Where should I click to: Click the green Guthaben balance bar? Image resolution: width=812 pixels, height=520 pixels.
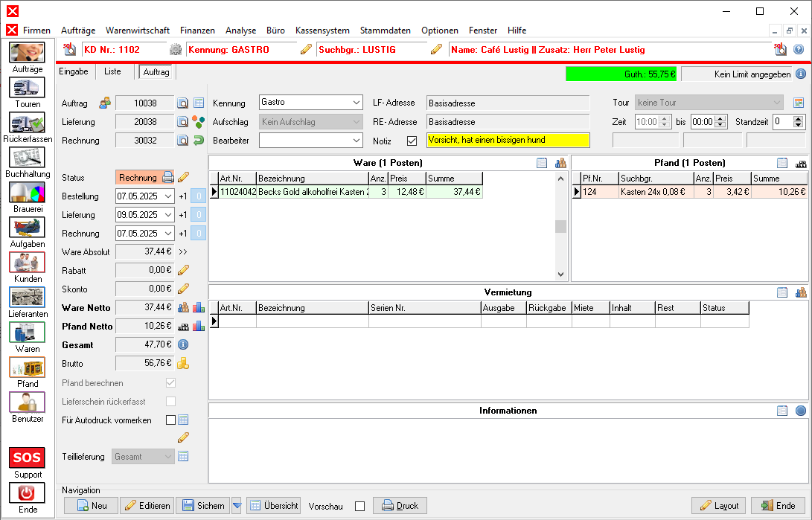(621, 74)
